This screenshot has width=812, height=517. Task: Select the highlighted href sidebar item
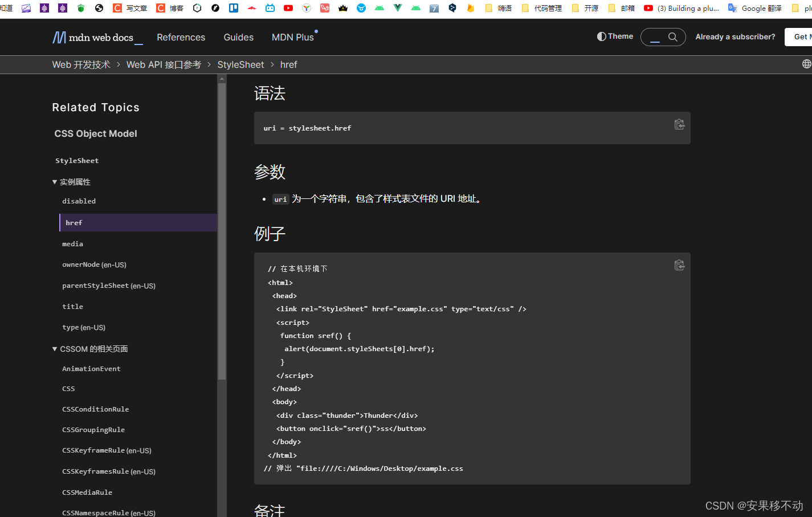coord(138,222)
